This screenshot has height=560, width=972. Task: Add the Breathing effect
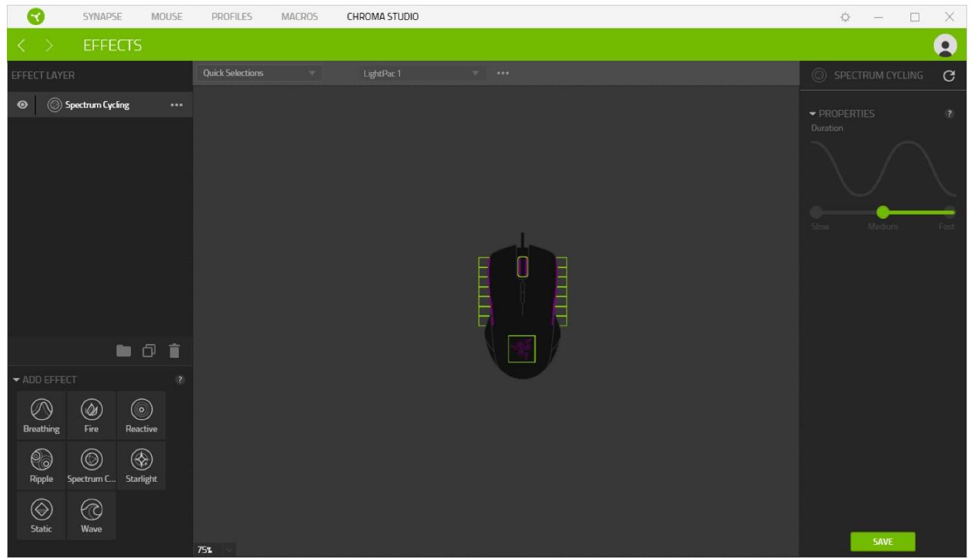42,415
